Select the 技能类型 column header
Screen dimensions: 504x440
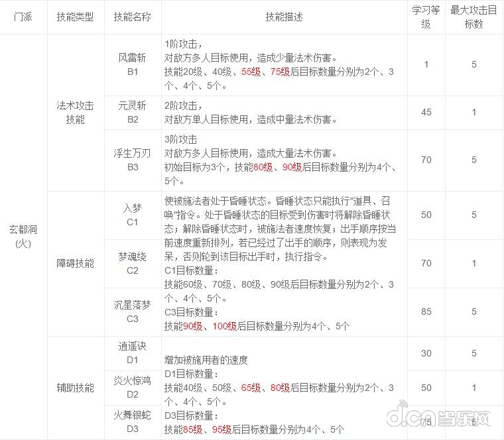tap(76, 17)
